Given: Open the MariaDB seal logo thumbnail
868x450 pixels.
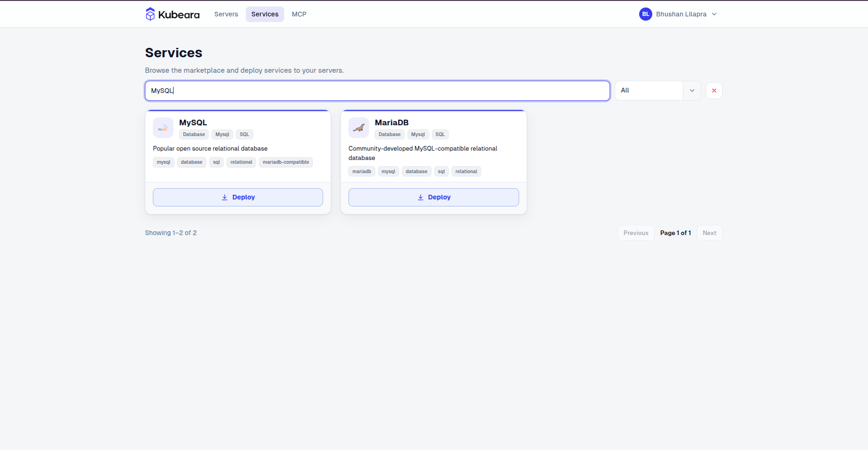Looking at the screenshot, I should 359,128.
